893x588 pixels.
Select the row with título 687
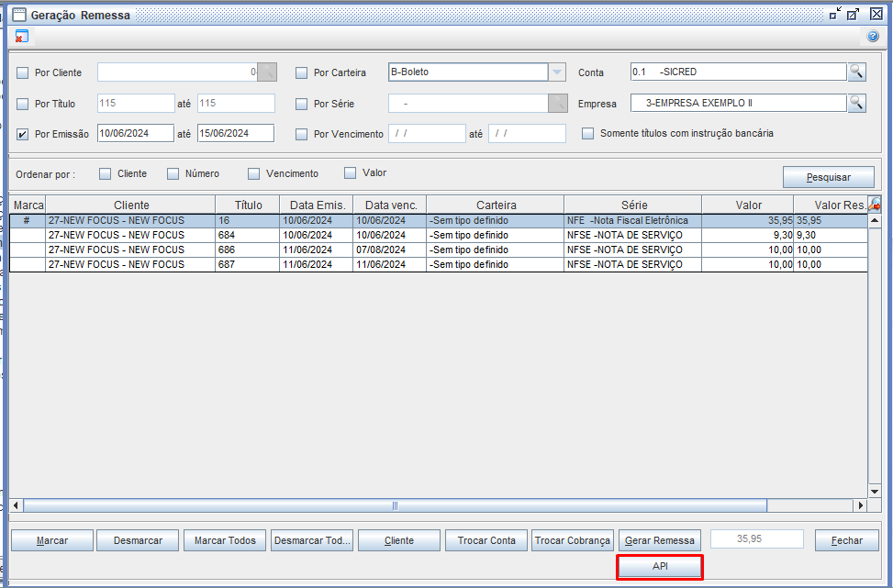(439, 265)
